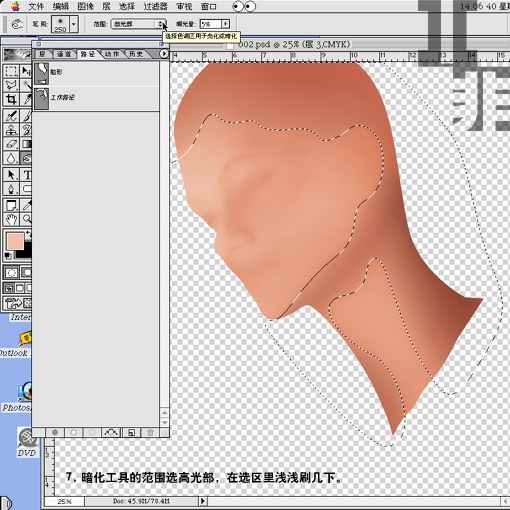The width and height of the screenshot is (510, 510).
Task: Switch to standard screen mode
Action: click(x=9, y=288)
